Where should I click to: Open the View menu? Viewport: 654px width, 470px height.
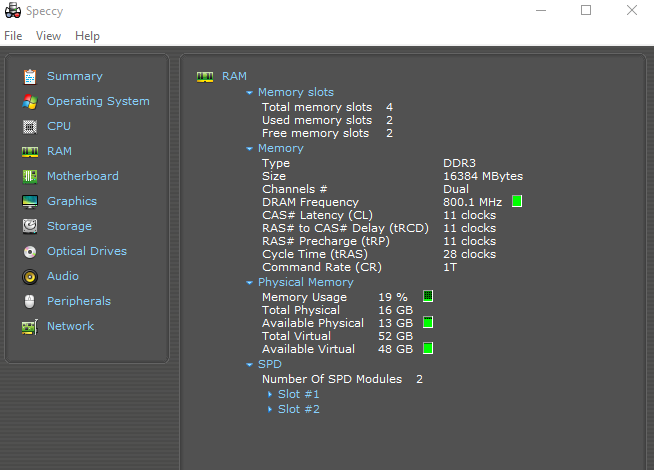tap(48, 36)
